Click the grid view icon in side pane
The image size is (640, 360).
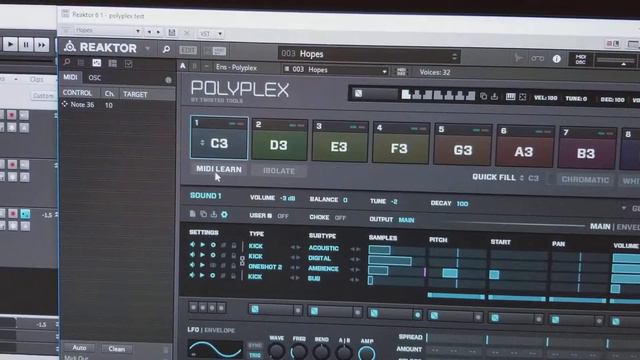pos(113,63)
